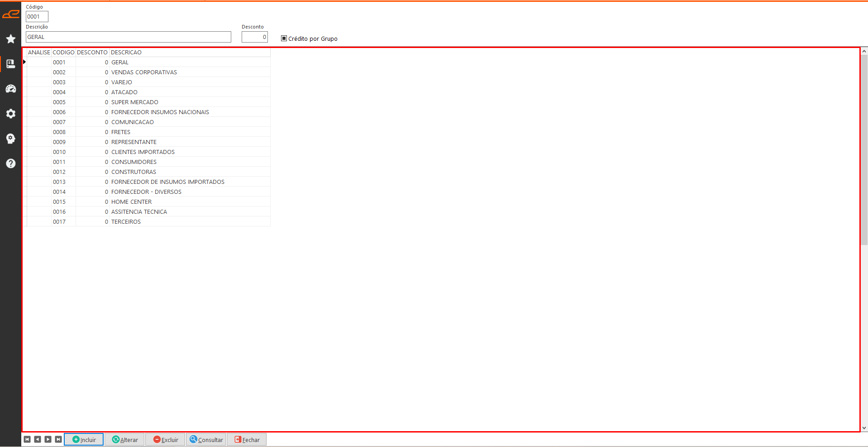The image size is (868, 447).
Task: Select the registers module sidebar icon
Action: click(11, 64)
